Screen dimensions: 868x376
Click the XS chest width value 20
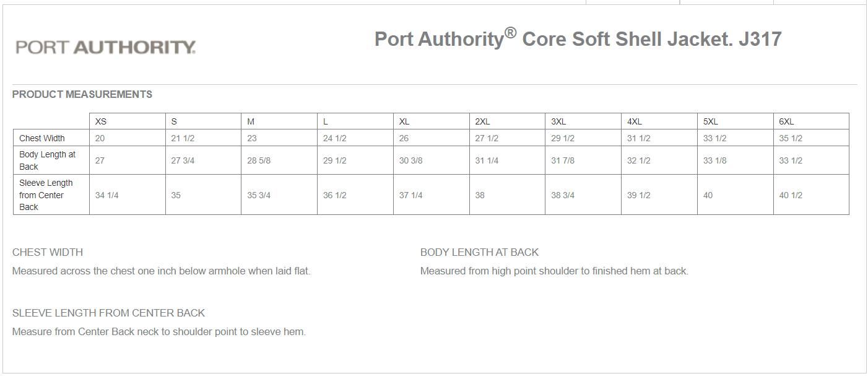100,138
